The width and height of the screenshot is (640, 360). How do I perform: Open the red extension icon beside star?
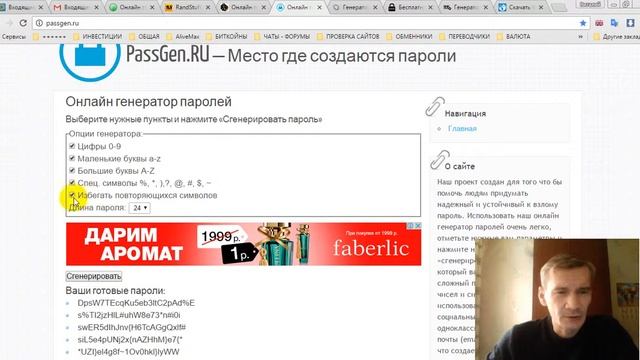pyautogui.click(x=599, y=23)
